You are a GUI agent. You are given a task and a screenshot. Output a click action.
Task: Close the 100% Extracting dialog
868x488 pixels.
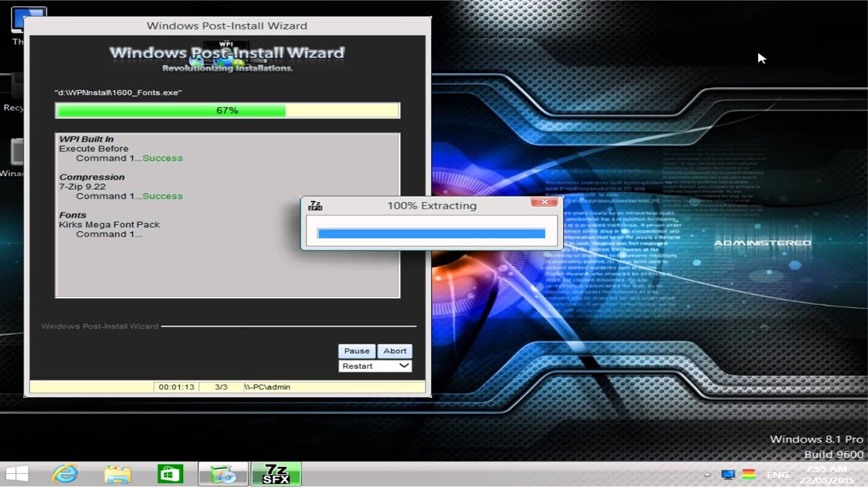(544, 202)
